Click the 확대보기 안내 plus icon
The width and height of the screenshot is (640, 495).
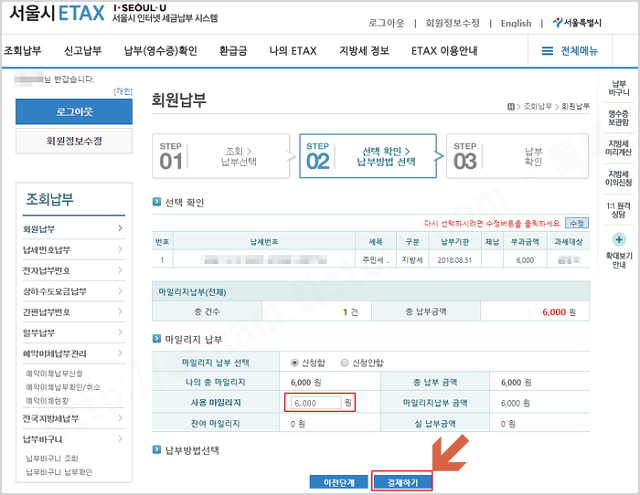click(x=619, y=240)
